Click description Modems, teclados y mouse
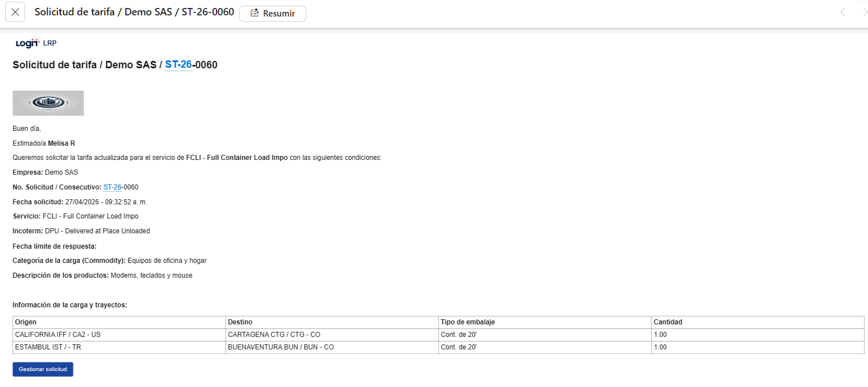868x387 pixels. coord(152,275)
